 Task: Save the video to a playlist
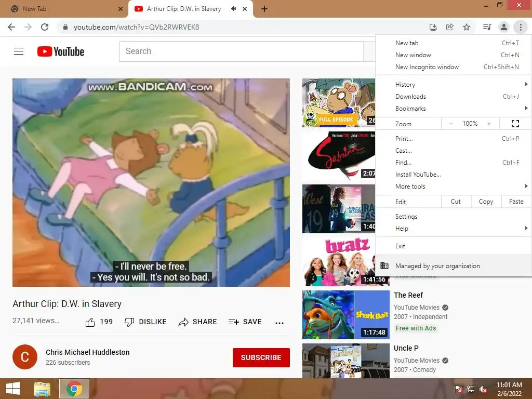245,322
